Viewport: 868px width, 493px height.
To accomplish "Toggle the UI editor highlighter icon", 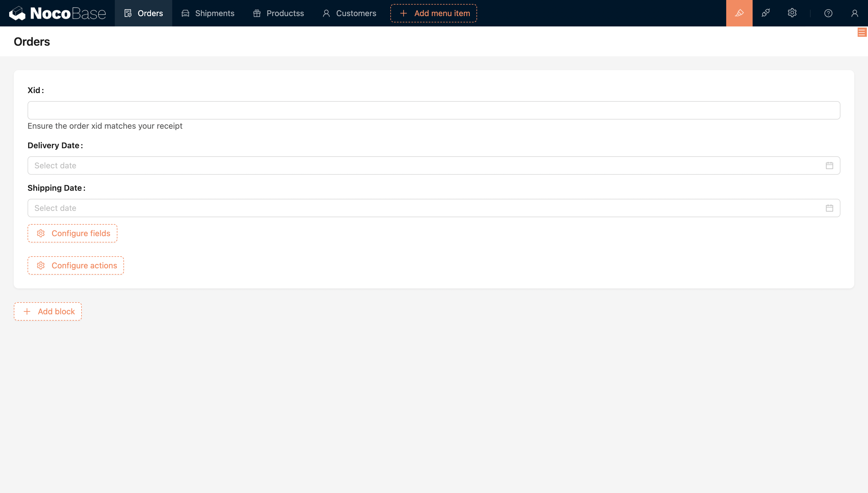I will (x=739, y=13).
